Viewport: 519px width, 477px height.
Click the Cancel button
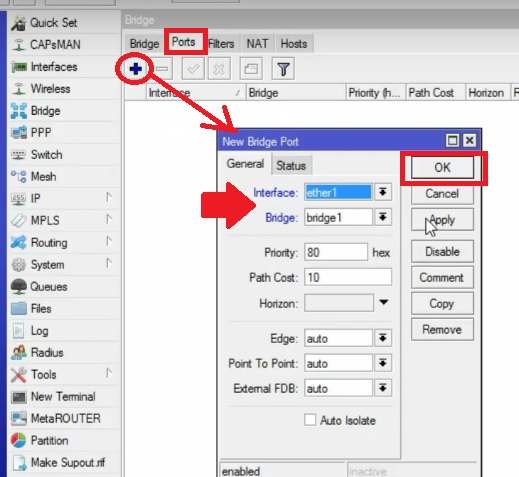pos(442,194)
